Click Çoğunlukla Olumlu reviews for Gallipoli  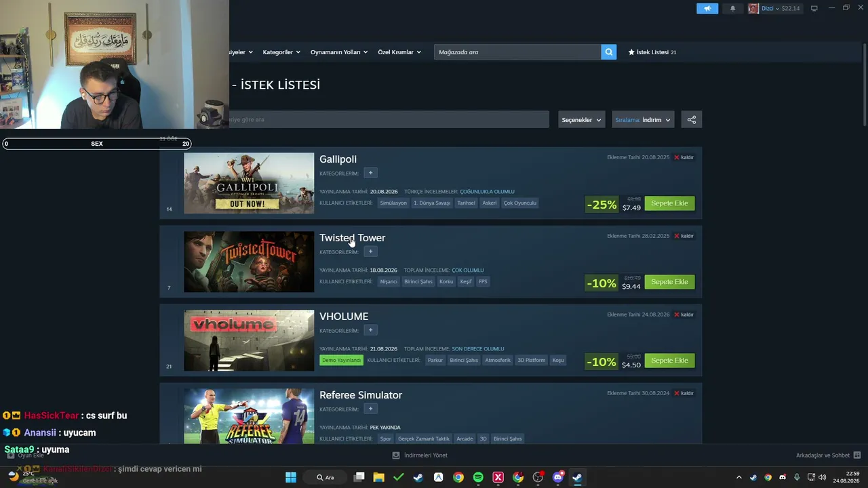(x=487, y=192)
